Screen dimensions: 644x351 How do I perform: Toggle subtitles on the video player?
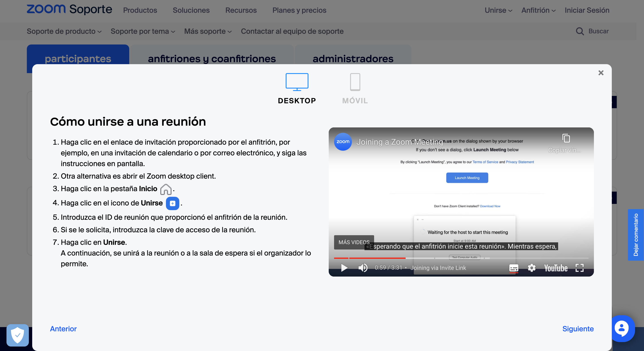513,268
